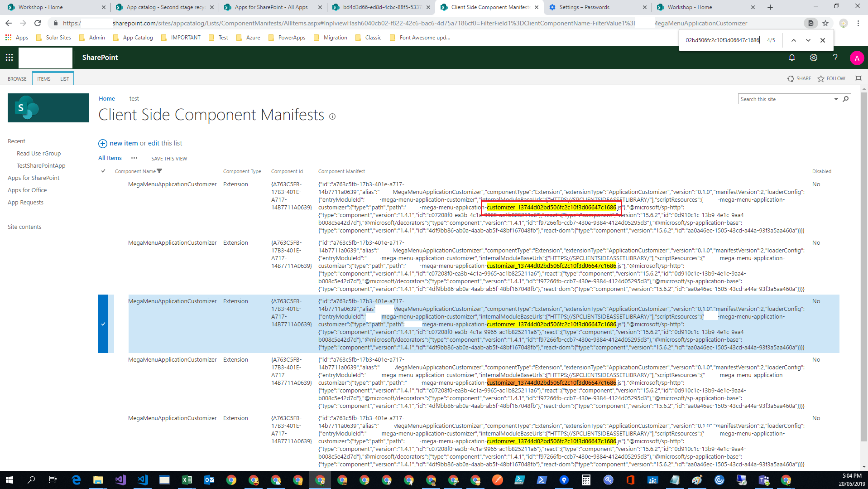
Task: Open the SharePoint app launcher waffle
Action: pyautogui.click(x=9, y=58)
